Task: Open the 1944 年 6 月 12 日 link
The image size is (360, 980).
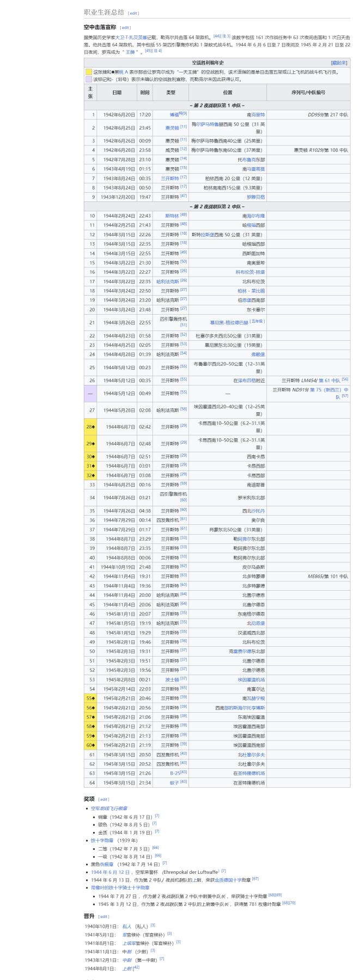Action: pos(111,872)
